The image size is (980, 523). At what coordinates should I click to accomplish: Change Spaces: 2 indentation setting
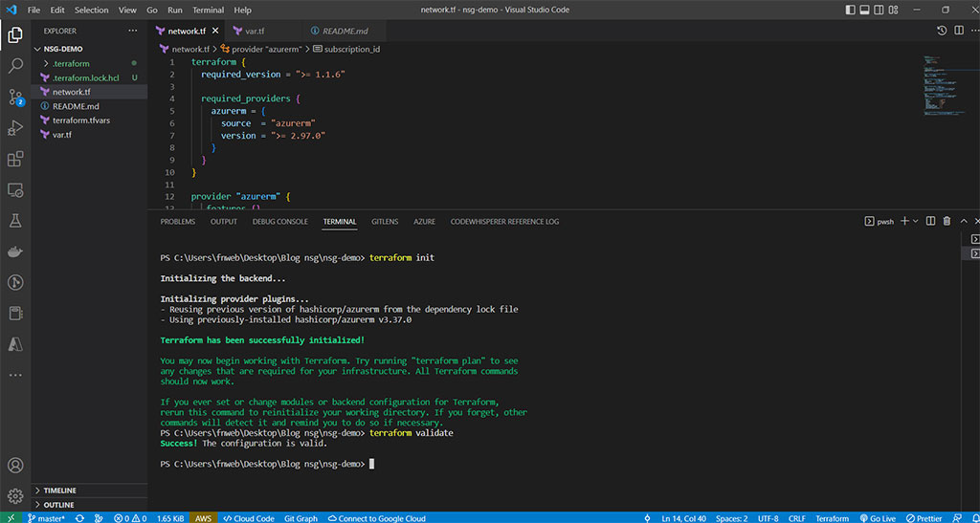tap(731, 518)
